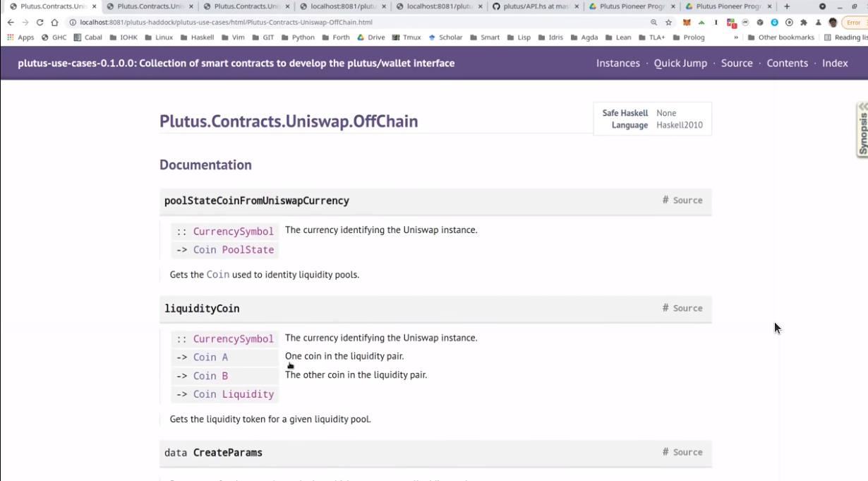Screen dimensions: 868x481
Task: Click the Coin Liquidity return type link
Action: point(233,394)
